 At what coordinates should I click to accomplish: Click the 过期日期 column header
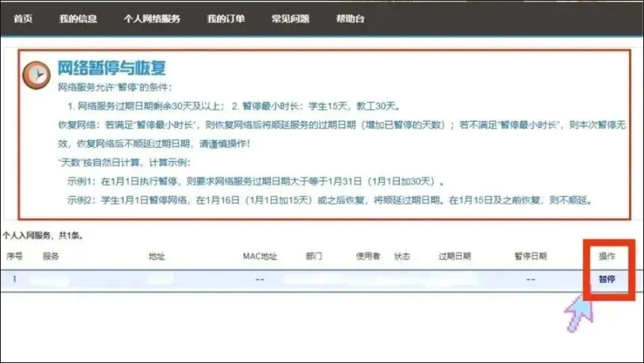454,256
